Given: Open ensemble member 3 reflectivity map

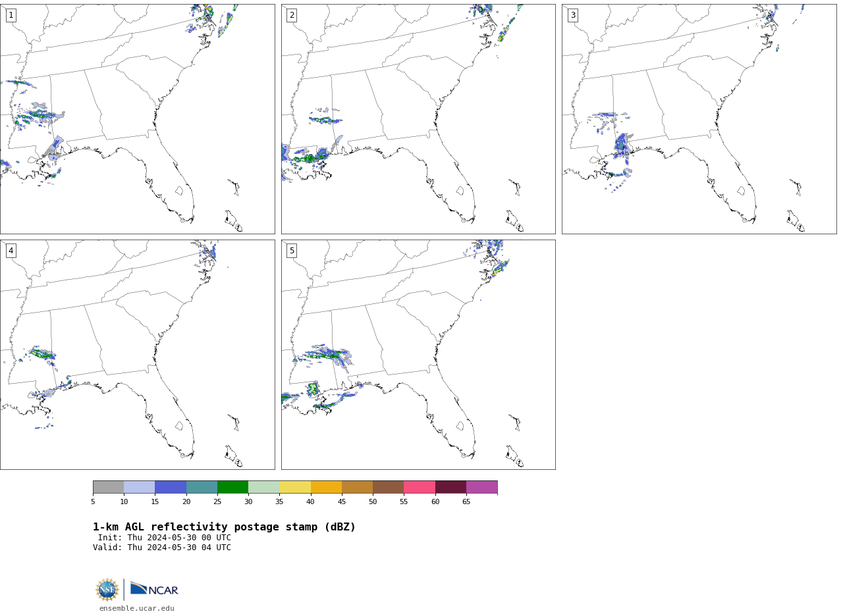Looking at the screenshot, I should pyautogui.click(x=699, y=119).
